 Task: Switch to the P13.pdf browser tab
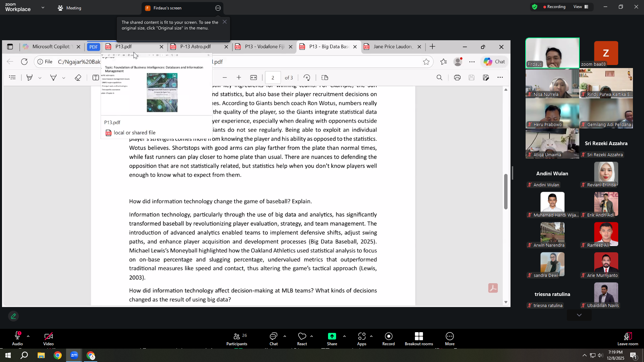(x=134, y=47)
